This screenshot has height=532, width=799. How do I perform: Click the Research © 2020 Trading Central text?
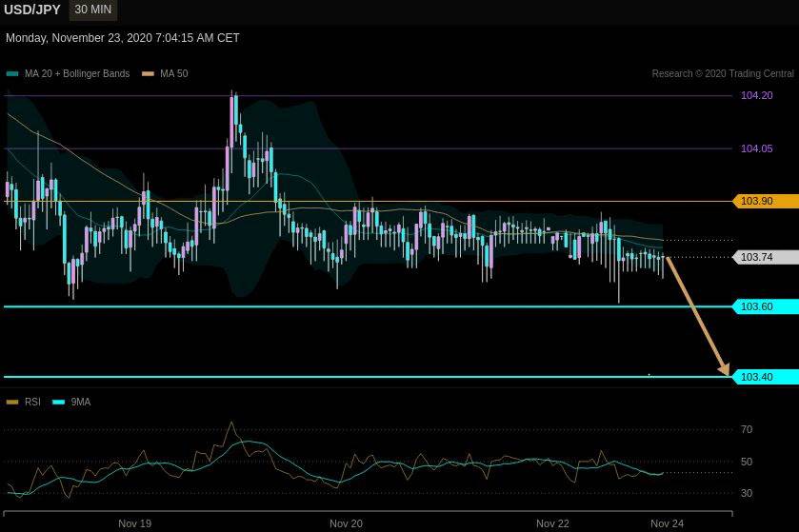pyautogui.click(x=723, y=74)
